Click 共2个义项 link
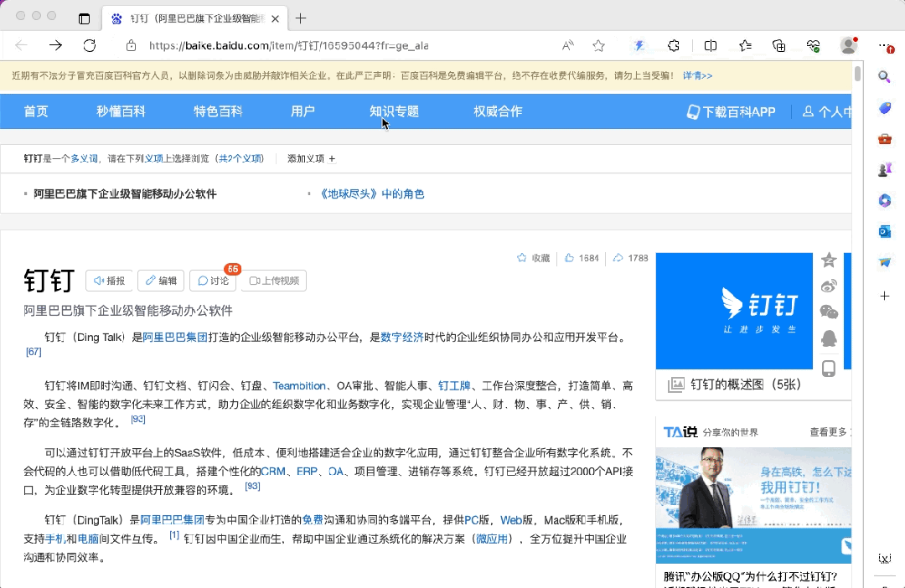This screenshot has width=905, height=588. (240, 158)
